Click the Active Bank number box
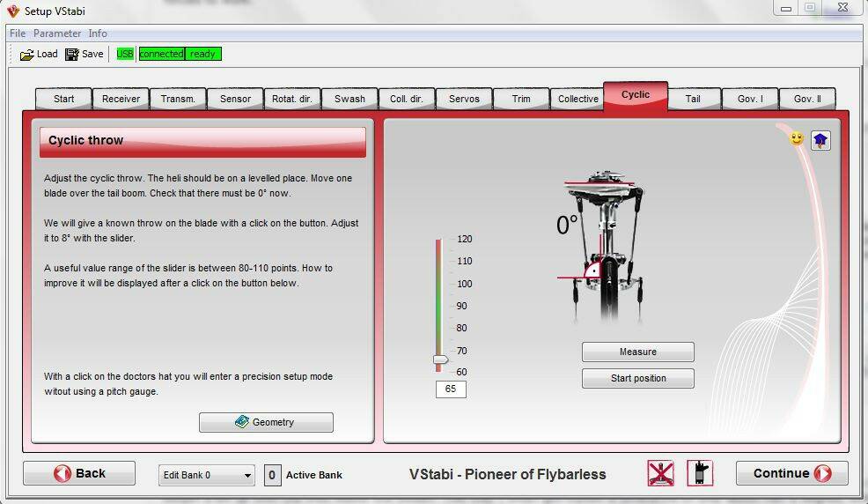Viewport: 868px width, 504px height. (272, 475)
